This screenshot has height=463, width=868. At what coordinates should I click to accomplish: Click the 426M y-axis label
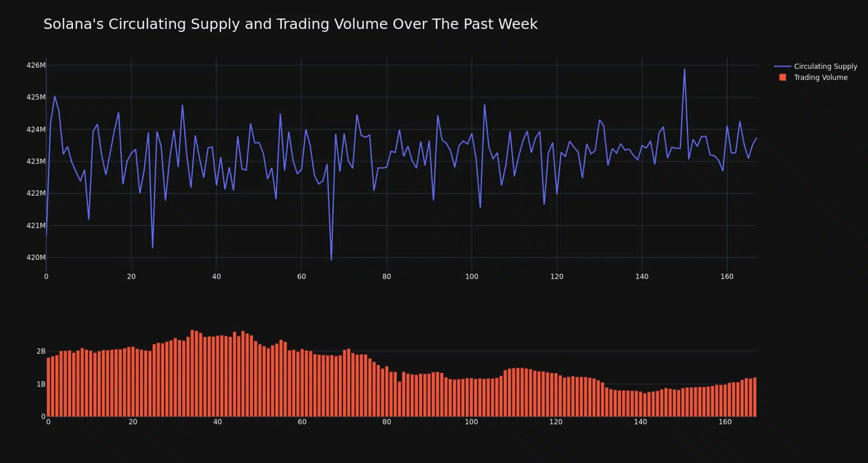coord(36,66)
